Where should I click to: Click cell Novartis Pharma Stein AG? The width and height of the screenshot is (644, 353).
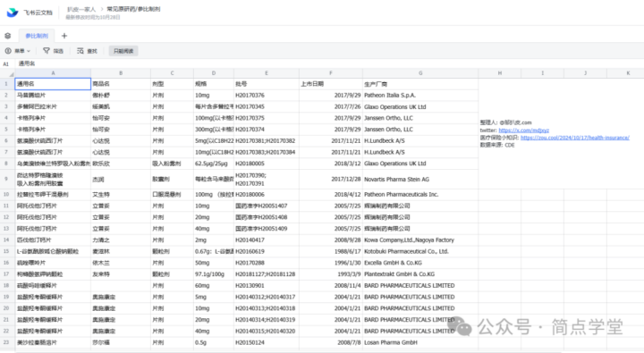coord(420,179)
